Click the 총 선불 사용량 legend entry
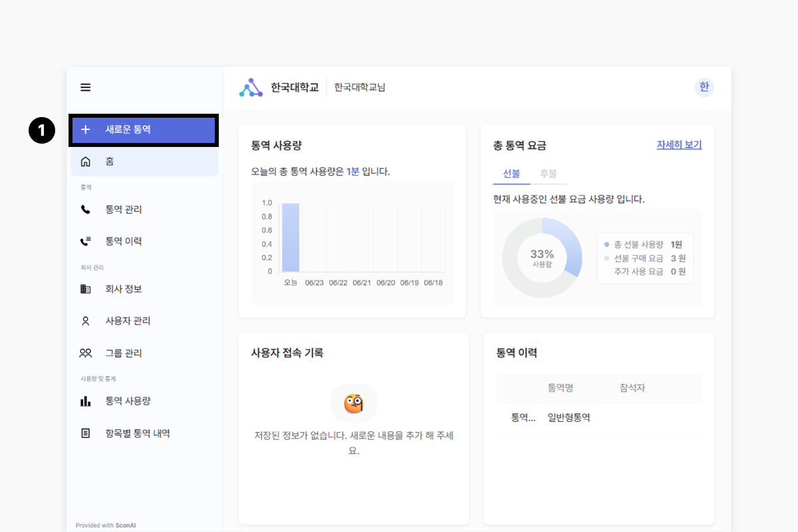The height and width of the screenshot is (532, 798). click(x=644, y=245)
